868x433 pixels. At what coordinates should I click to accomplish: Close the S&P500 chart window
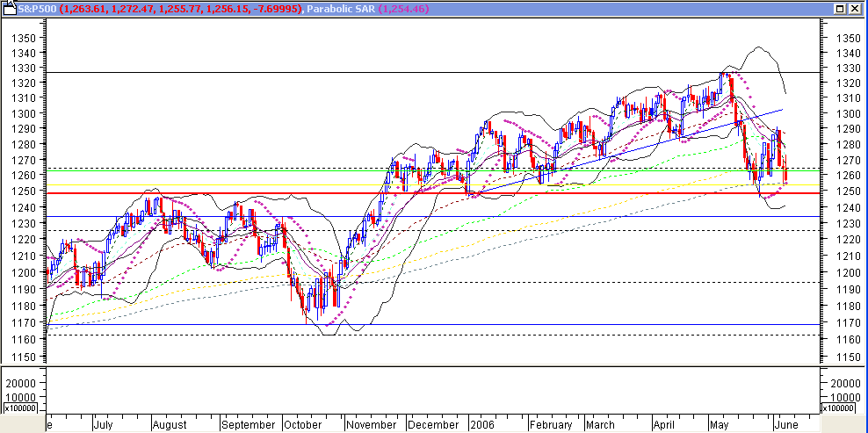point(854,9)
